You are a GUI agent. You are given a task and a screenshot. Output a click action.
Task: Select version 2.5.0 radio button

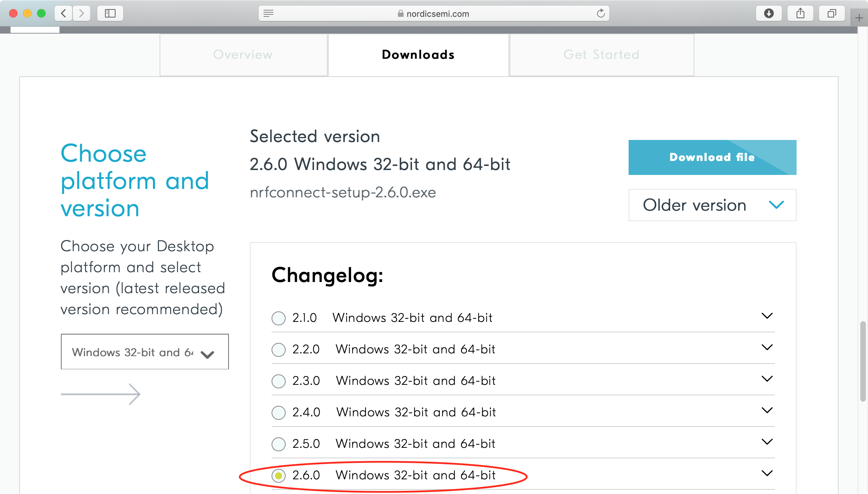pos(279,444)
